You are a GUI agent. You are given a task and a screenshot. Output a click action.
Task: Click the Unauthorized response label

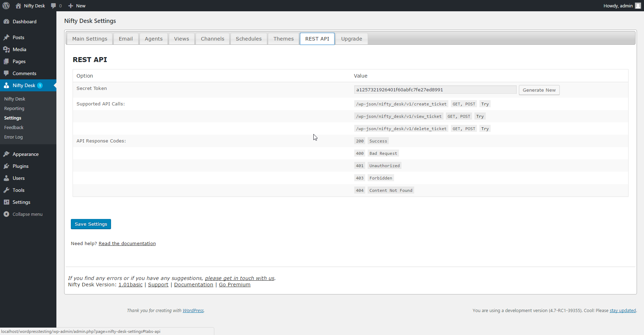[385, 166]
